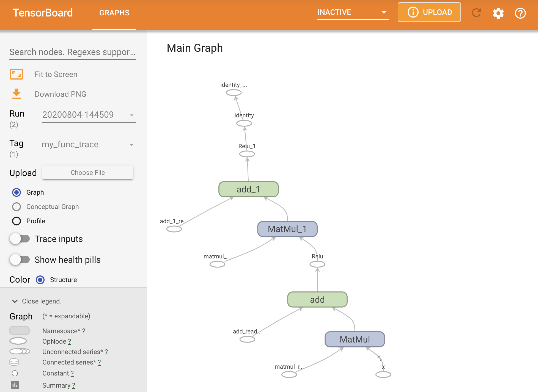The image size is (538, 392).
Task: Select the Structure color swatch option
Action: coord(40,280)
